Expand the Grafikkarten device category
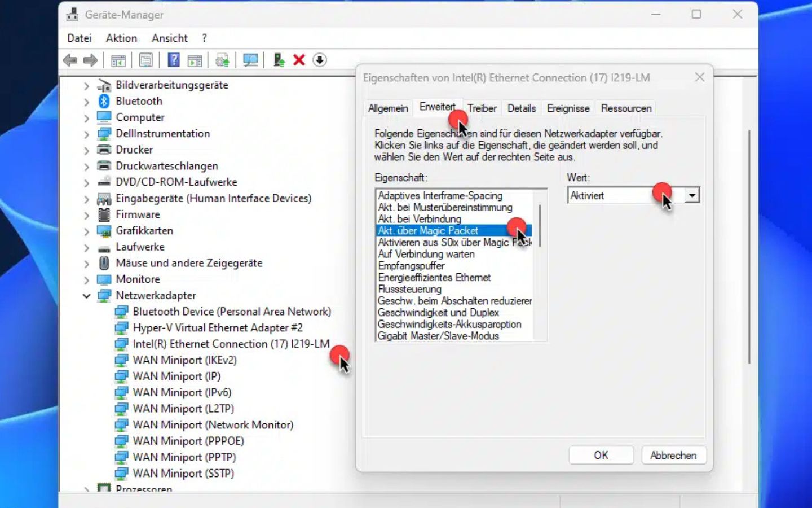The width and height of the screenshot is (812, 508). tap(86, 231)
